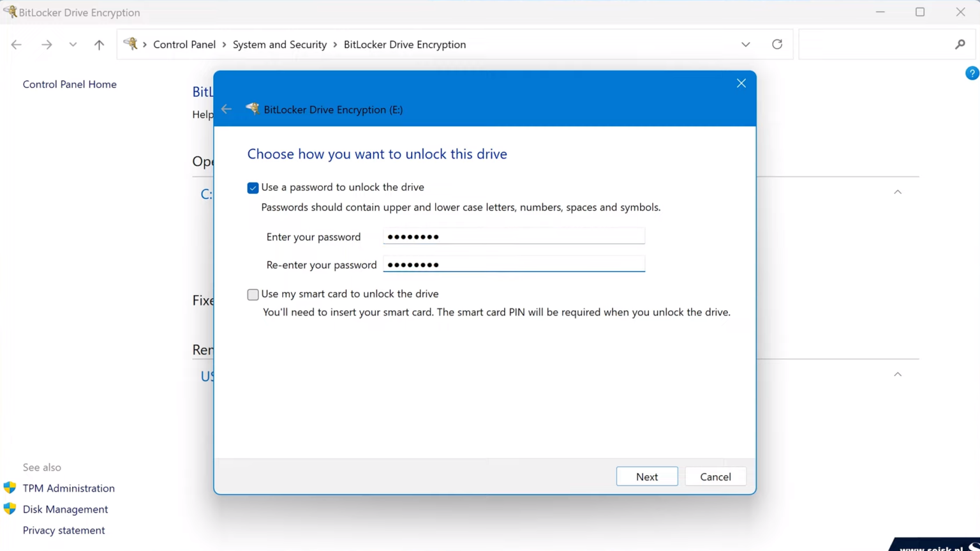Click the window's back navigation arrow

[x=16, y=44]
